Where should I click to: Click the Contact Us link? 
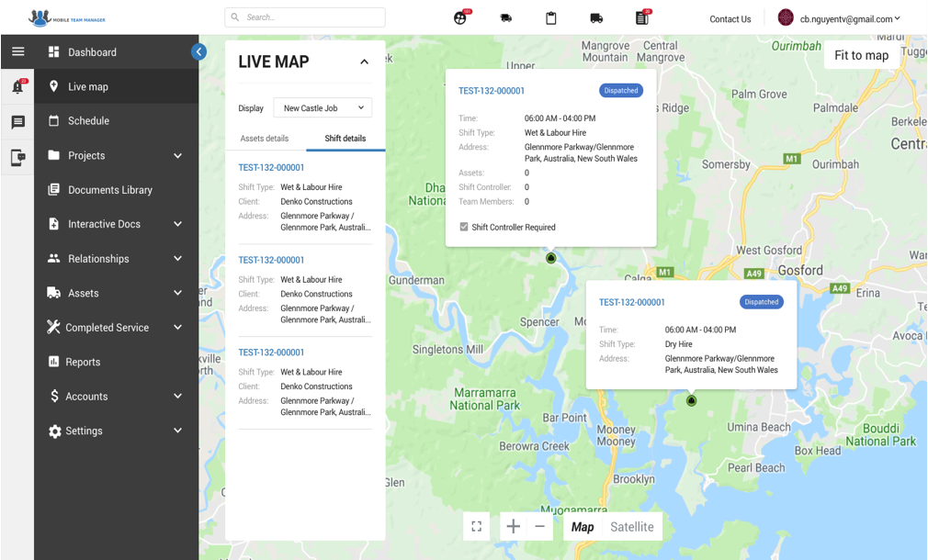730,19
